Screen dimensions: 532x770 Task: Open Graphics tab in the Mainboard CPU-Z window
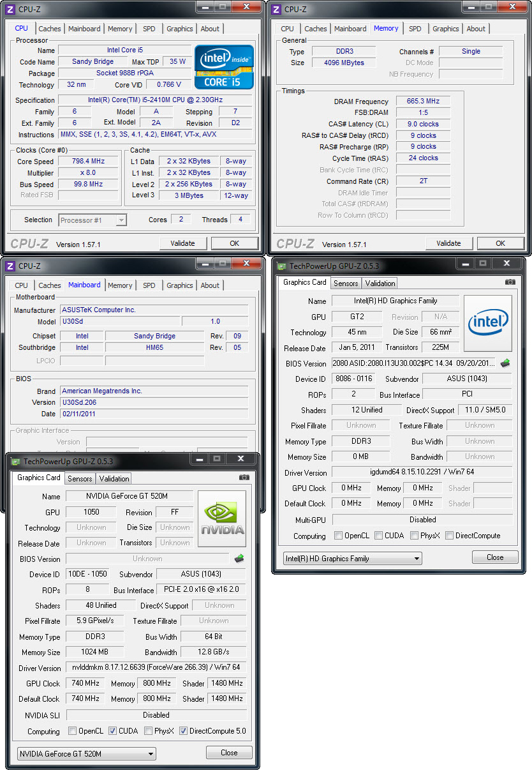click(180, 285)
